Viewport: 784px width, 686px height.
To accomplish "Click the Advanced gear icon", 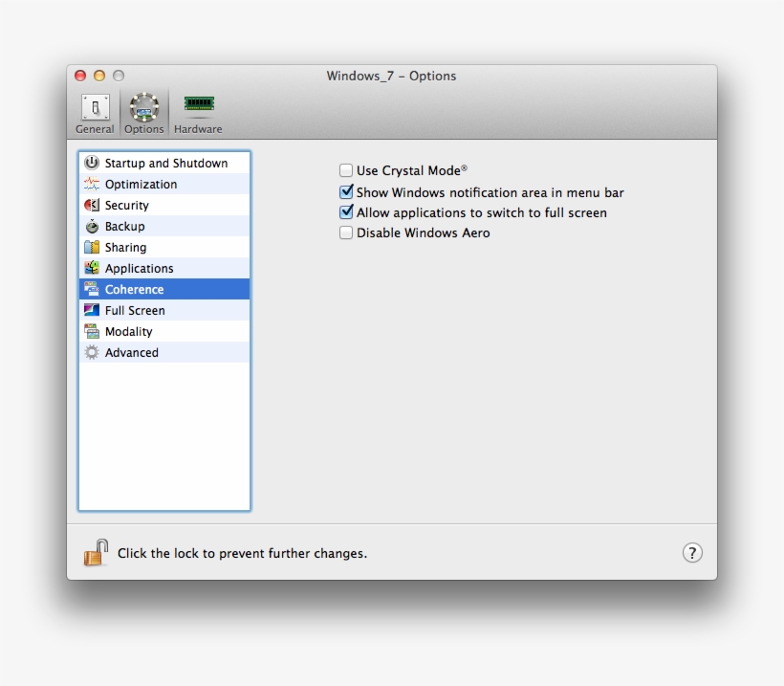I will [x=92, y=352].
